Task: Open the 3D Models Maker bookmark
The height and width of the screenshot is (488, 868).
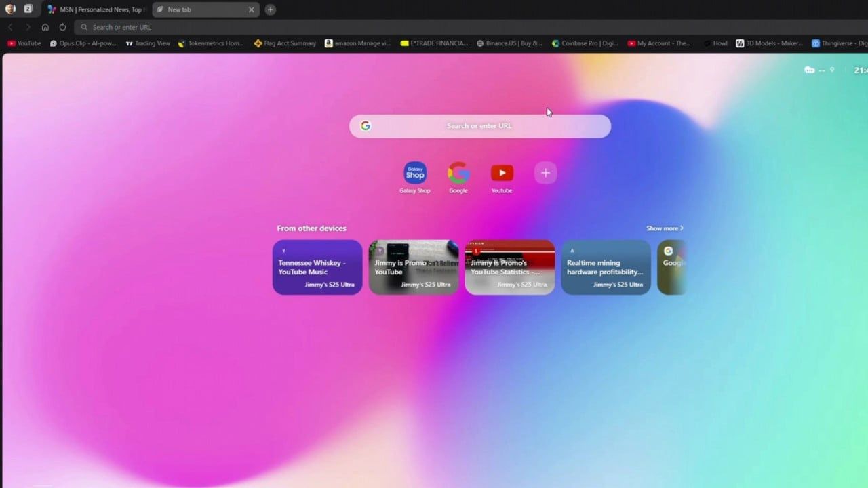Action: [770, 43]
